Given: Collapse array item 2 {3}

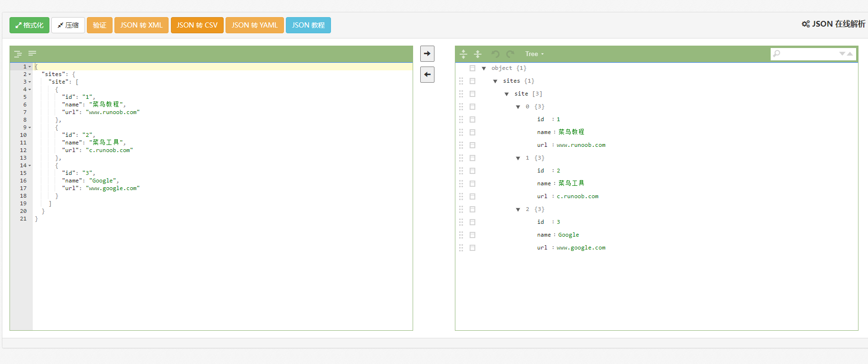Looking at the screenshot, I should point(518,210).
